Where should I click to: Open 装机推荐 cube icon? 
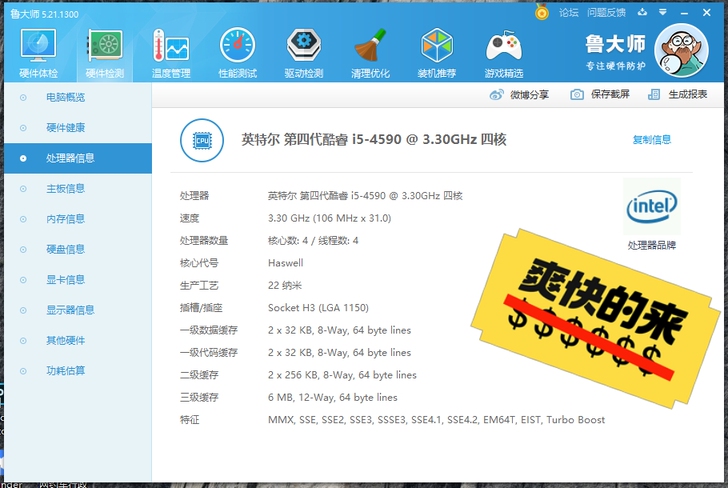click(436, 53)
